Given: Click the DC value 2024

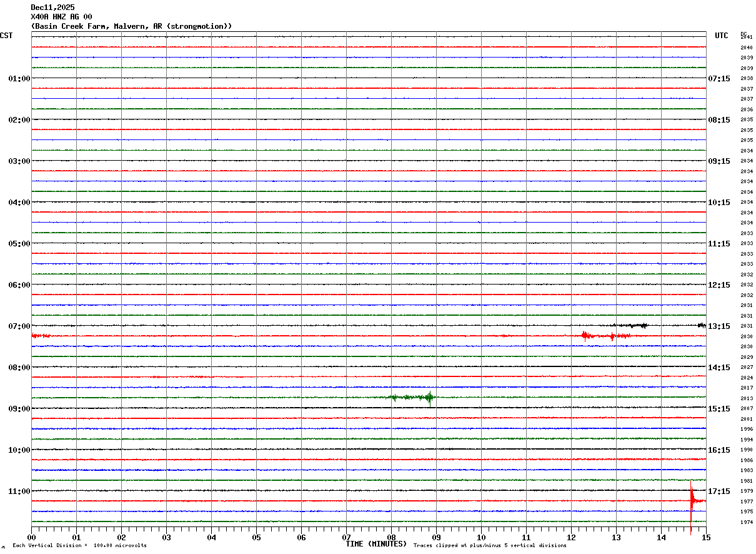Looking at the screenshot, I should point(746,378).
